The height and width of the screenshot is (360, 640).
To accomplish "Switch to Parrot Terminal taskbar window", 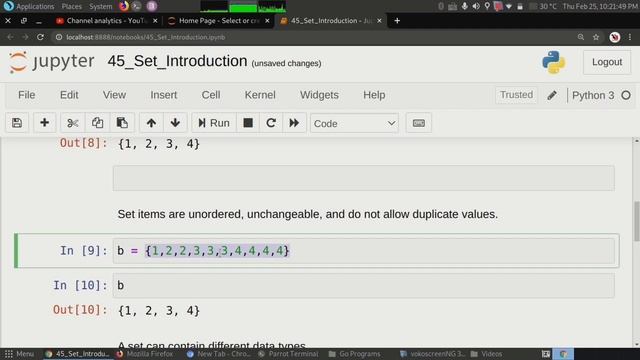I will coord(288,354).
